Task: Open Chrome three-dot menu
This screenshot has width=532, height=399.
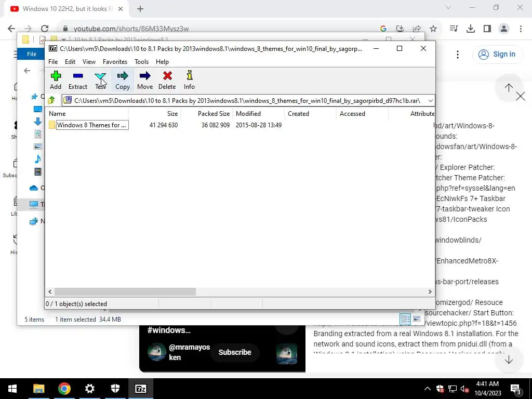Action: coord(521,29)
